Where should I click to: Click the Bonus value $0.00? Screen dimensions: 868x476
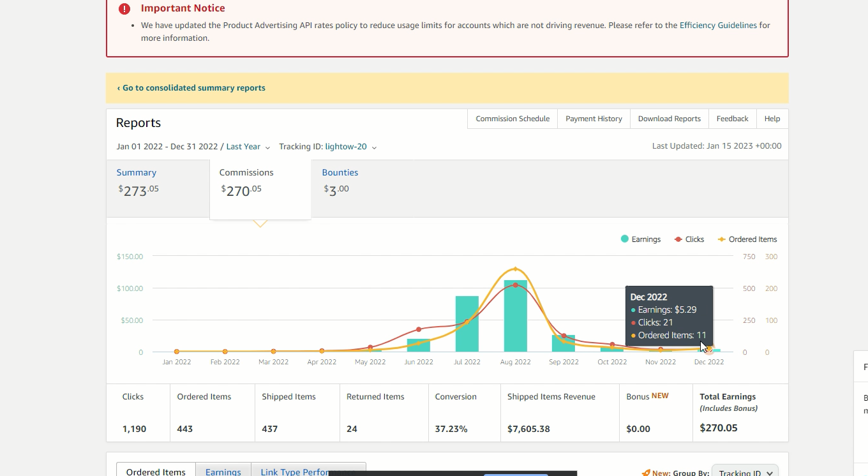[x=638, y=429]
